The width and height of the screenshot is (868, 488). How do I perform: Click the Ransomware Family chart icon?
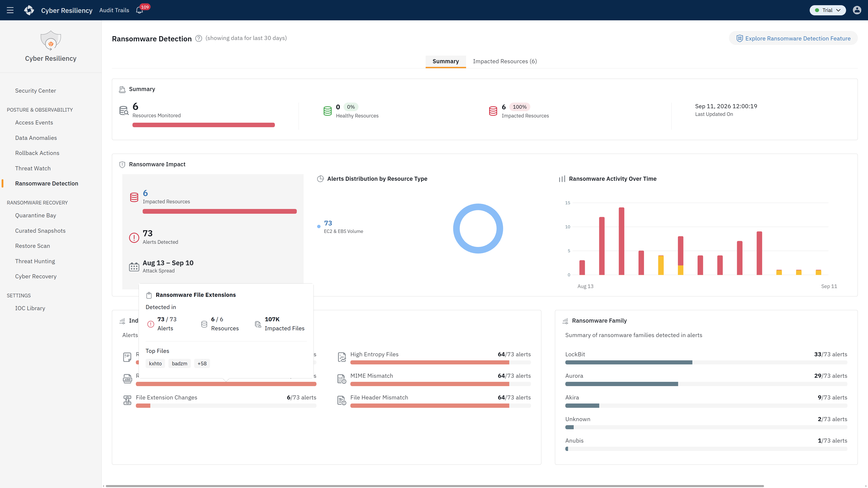[565, 321]
